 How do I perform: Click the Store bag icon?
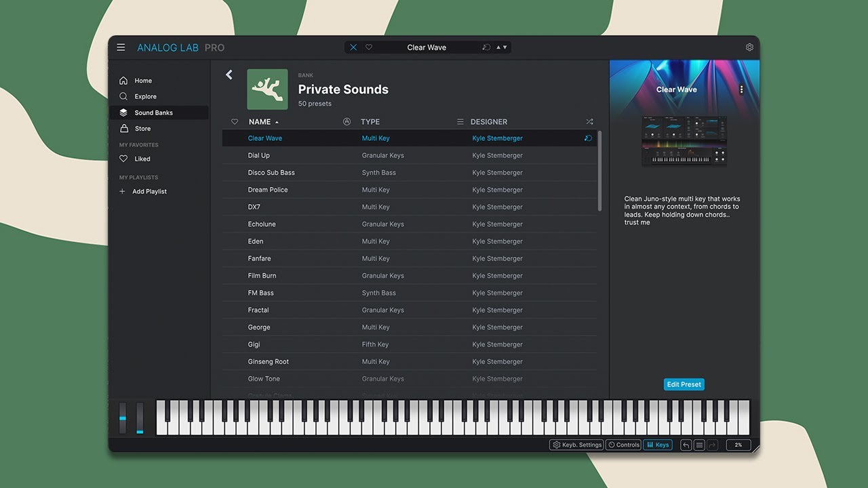coord(123,128)
